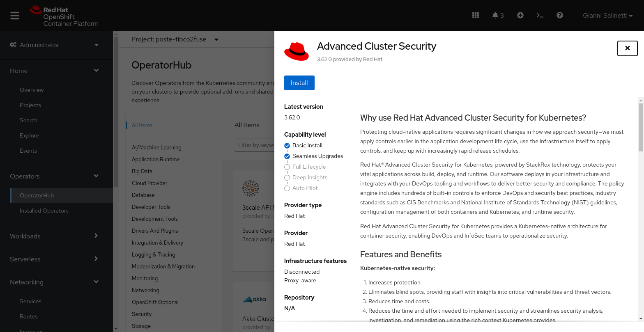The width and height of the screenshot is (644, 332).
Task: Filter by Networking category in OperatorHub
Action: click(145, 290)
